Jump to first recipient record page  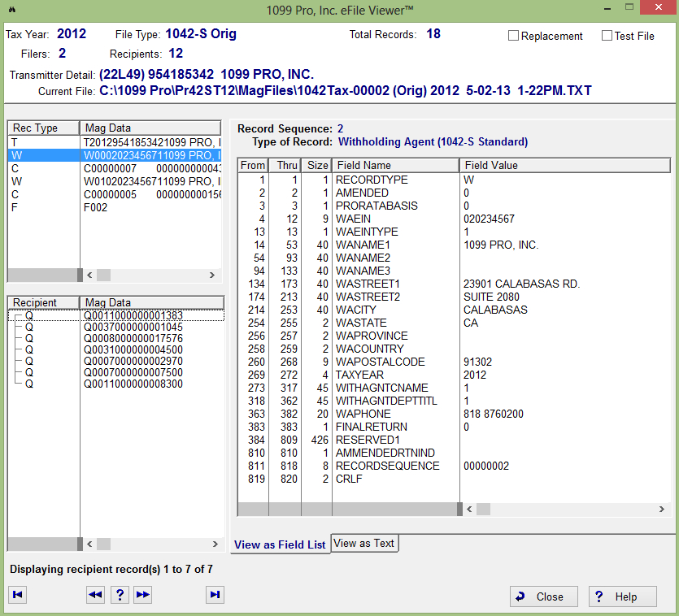(17, 596)
